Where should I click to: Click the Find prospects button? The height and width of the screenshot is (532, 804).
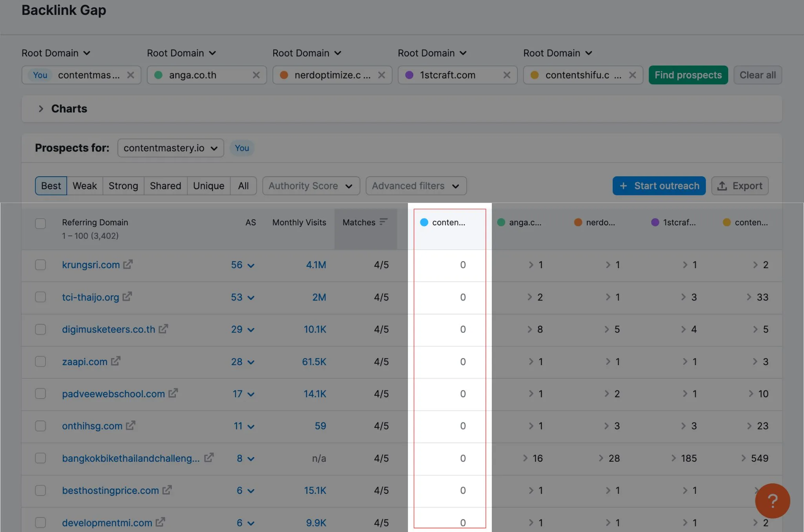[688, 75]
